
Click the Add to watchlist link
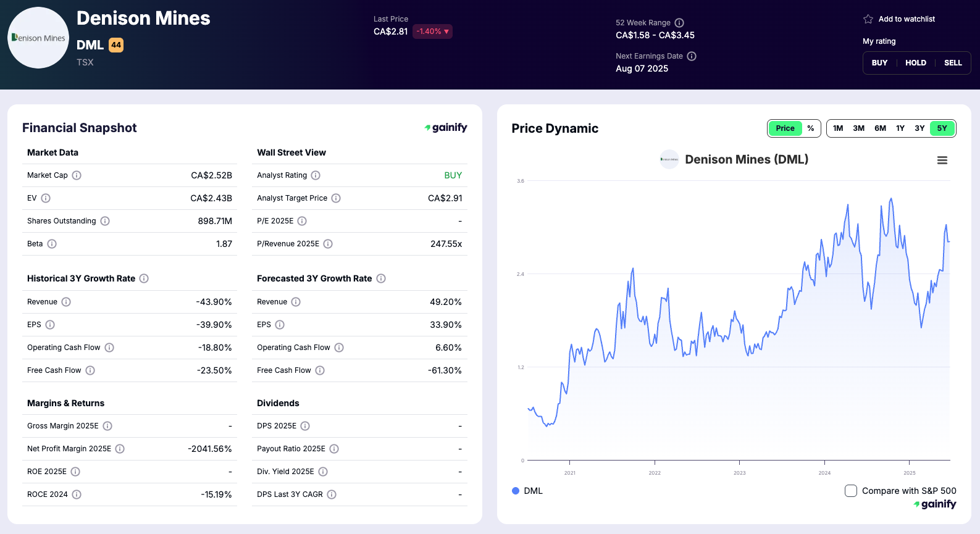coord(907,19)
